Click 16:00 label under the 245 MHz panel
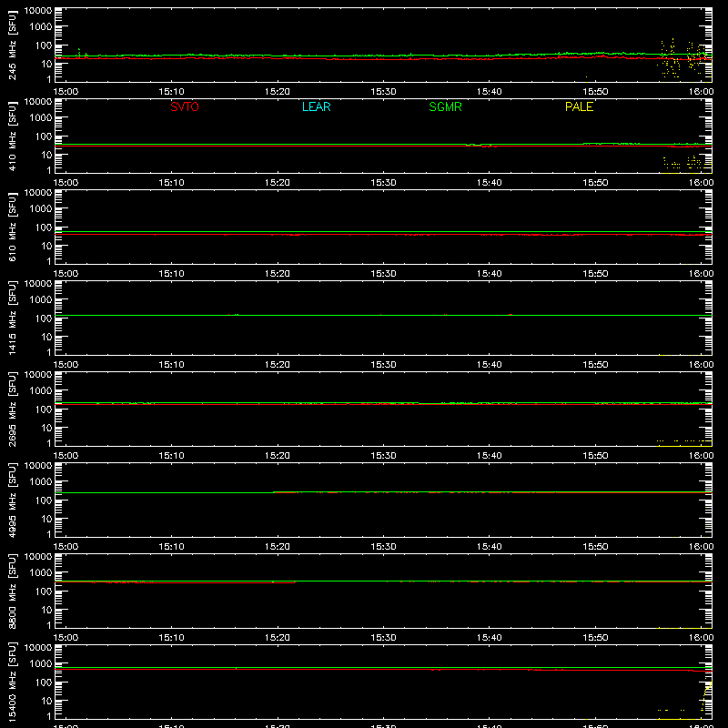728x728 pixels. tap(701, 92)
